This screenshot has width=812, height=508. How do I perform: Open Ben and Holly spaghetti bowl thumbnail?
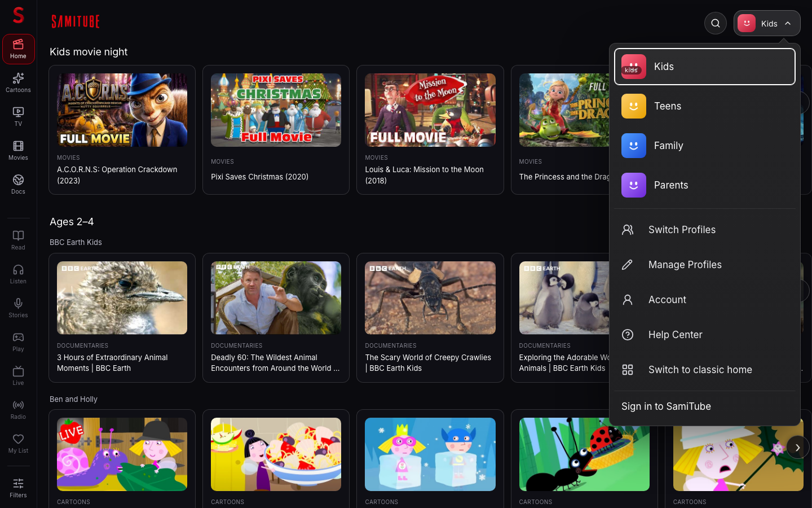276,454
